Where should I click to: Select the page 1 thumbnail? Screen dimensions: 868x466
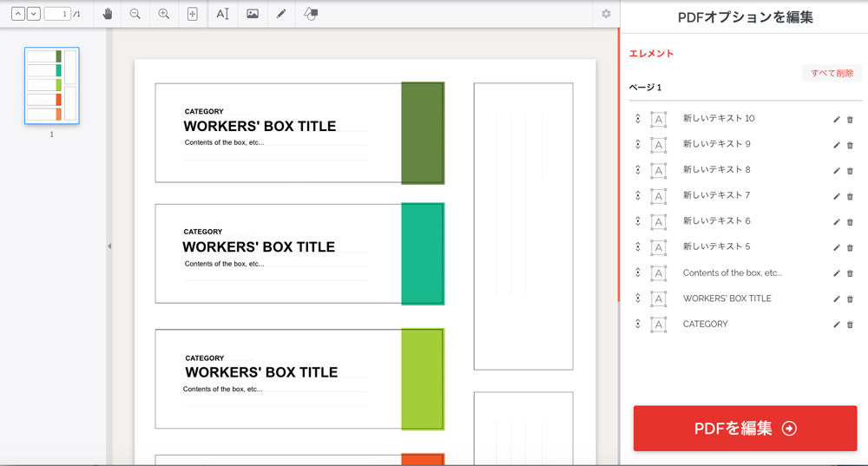(x=51, y=85)
